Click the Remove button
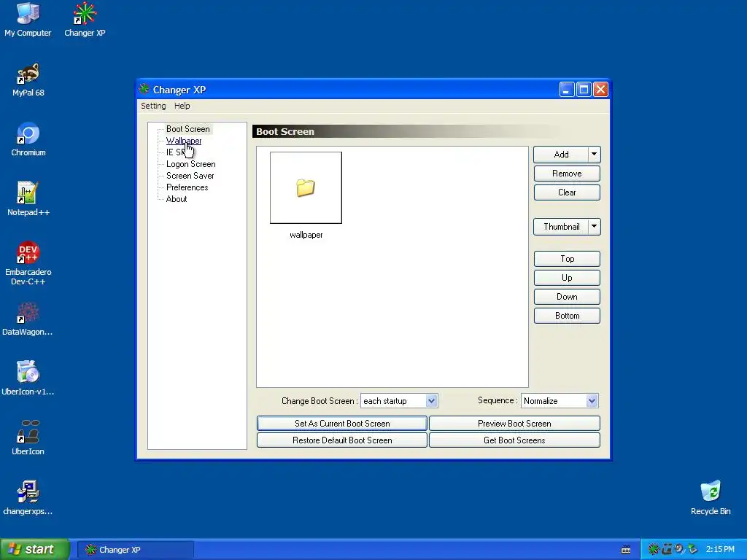The height and width of the screenshot is (560, 747). point(567,174)
